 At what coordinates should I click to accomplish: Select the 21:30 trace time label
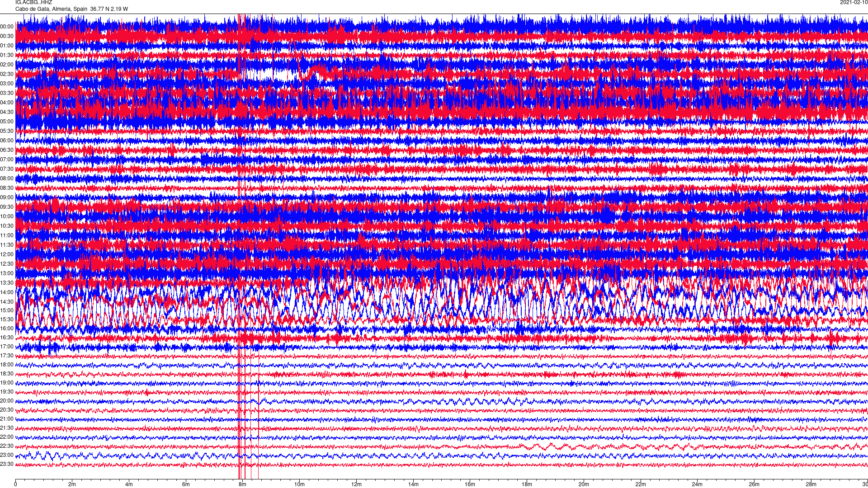point(7,428)
